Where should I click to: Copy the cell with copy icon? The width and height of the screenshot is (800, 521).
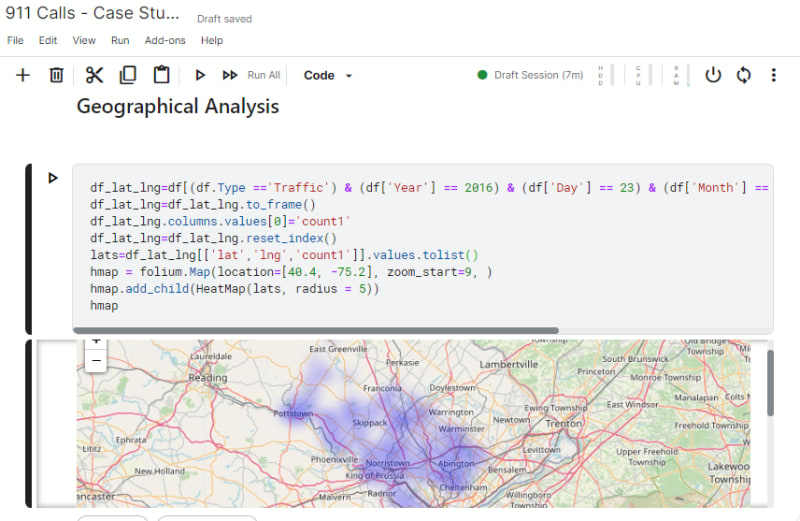128,75
